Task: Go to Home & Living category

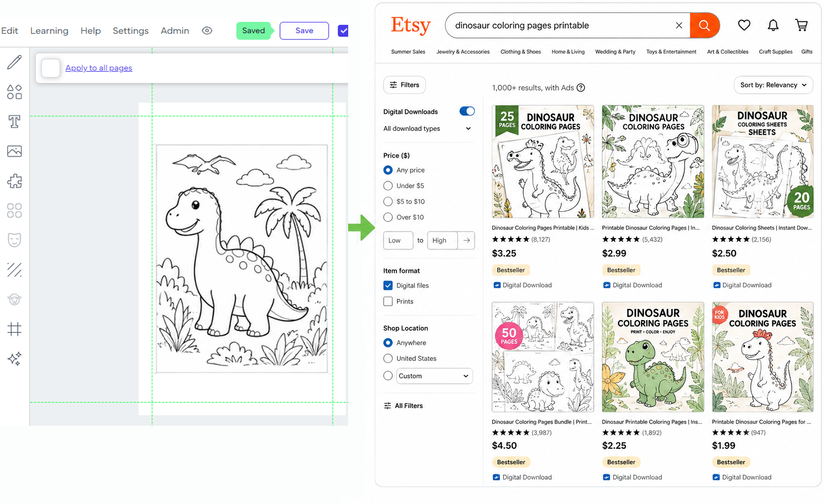Action: coord(568,52)
